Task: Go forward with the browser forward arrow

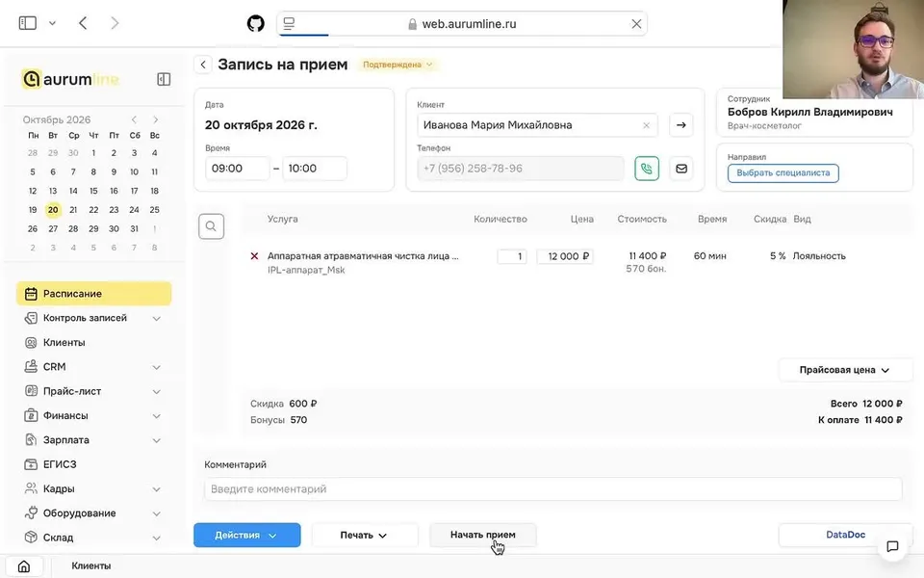Action: coord(115,23)
